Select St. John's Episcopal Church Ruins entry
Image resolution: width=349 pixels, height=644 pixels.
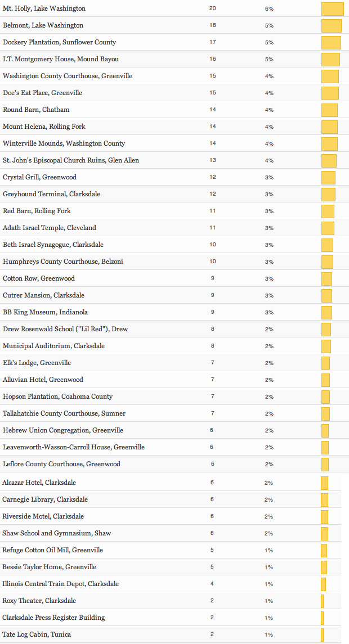coord(71,160)
